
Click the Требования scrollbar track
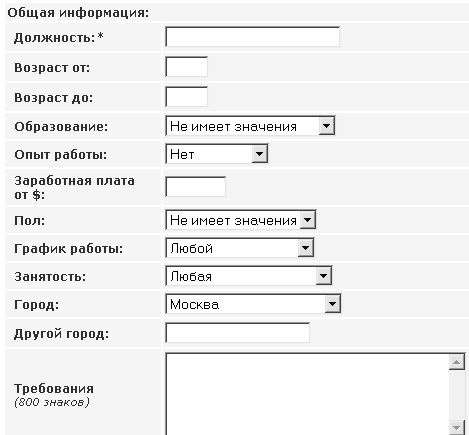457,395
